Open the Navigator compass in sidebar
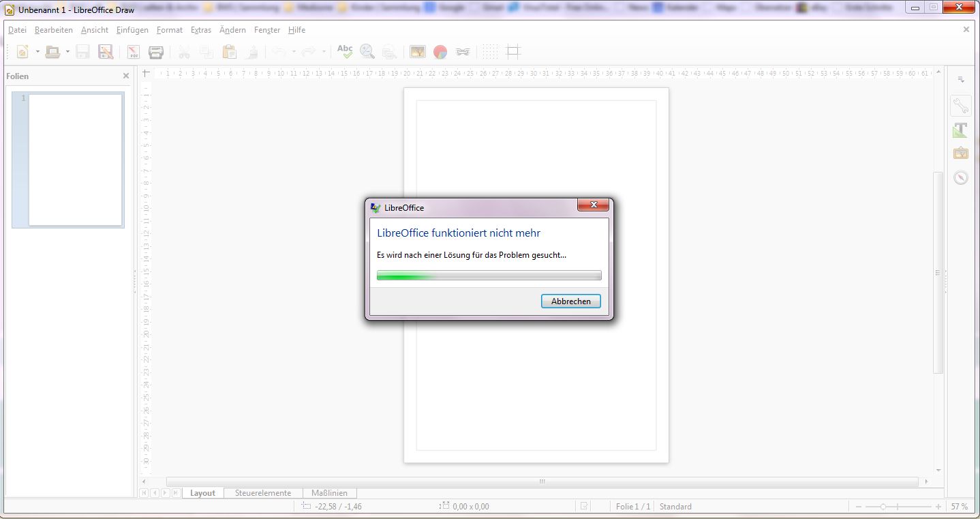This screenshot has width=980, height=519. click(960, 177)
